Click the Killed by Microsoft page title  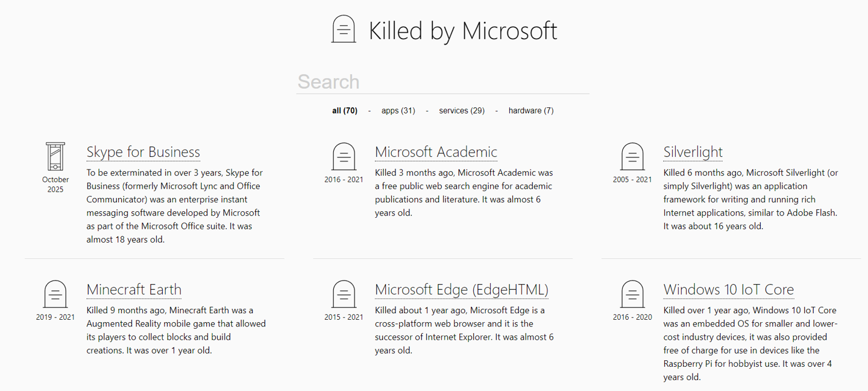coord(463,31)
